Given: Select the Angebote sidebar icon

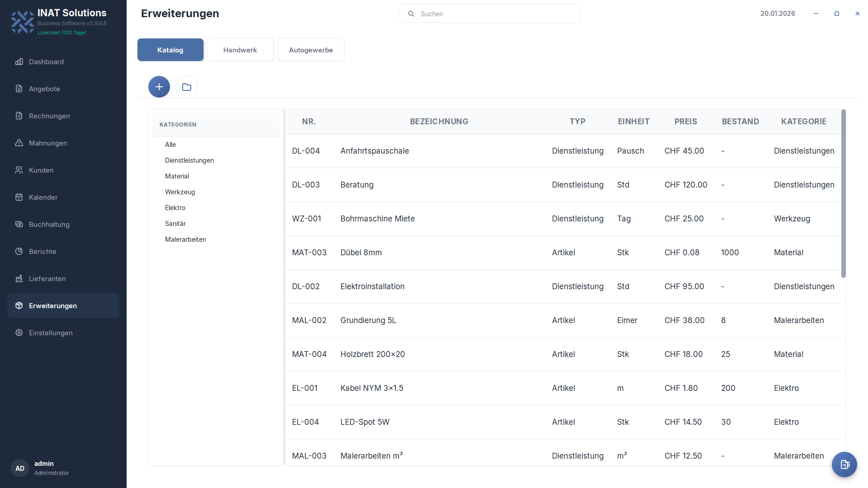Looking at the screenshot, I should click(x=19, y=89).
